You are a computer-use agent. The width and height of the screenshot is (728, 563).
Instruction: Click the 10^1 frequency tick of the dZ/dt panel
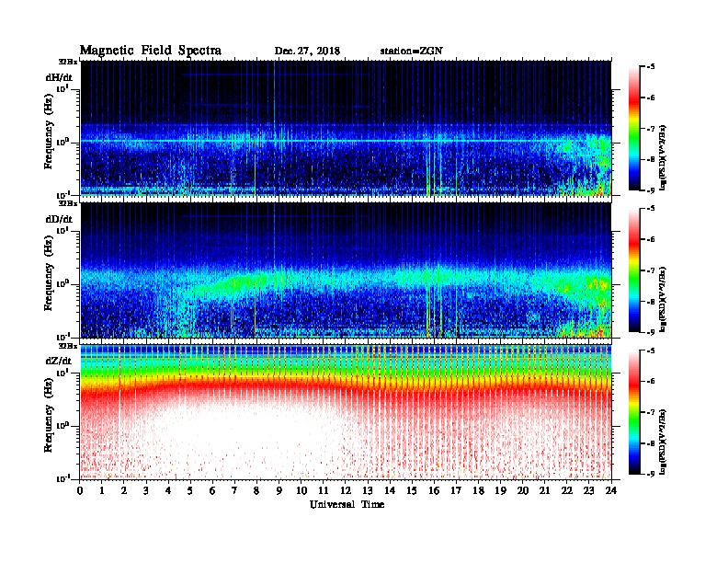click(x=63, y=373)
